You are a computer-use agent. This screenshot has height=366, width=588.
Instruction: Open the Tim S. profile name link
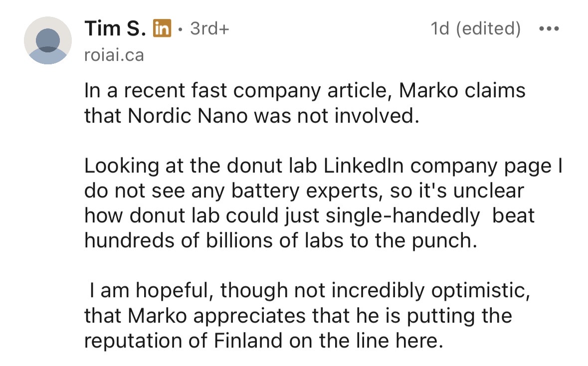tap(115, 28)
